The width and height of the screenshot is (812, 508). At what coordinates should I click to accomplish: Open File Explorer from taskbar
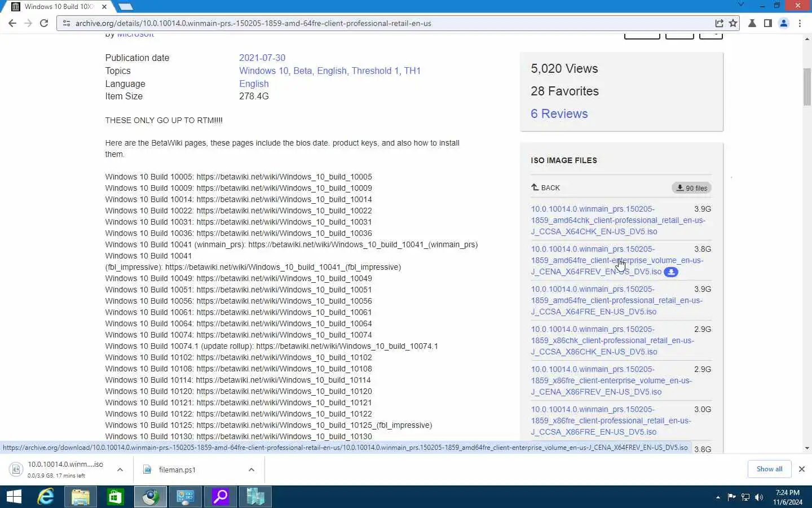click(x=81, y=497)
